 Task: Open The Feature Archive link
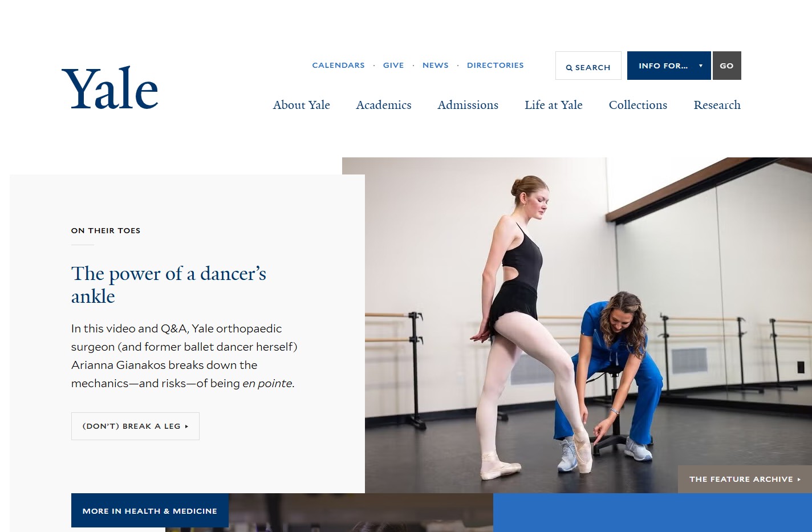coord(745,479)
